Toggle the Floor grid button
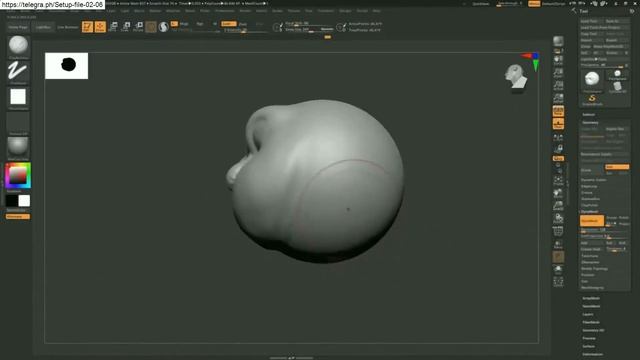Image resolution: width=640 pixels, height=360 pixels. point(558,124)
